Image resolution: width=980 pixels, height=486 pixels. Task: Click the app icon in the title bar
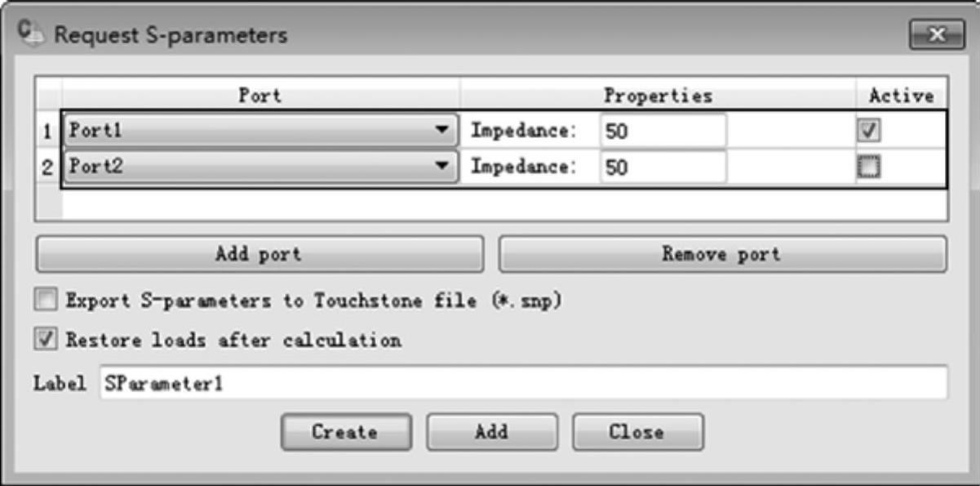click(33, 35)
